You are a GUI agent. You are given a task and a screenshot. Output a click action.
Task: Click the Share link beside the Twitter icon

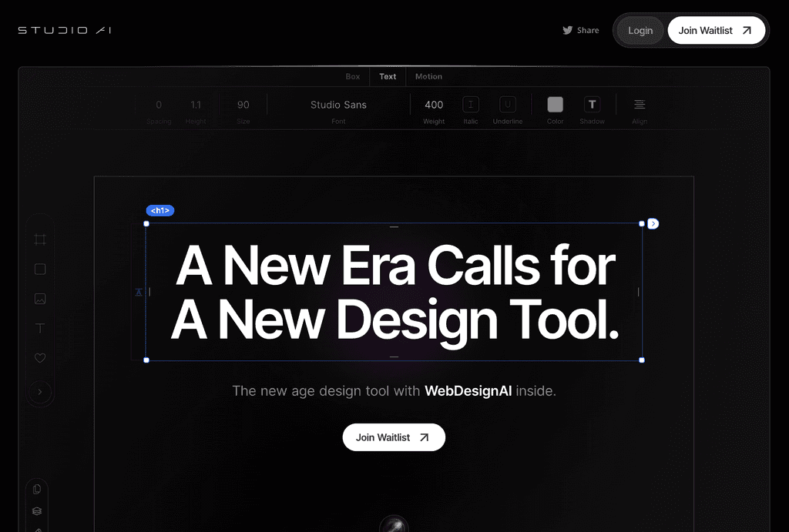click(x=588, y=30)
